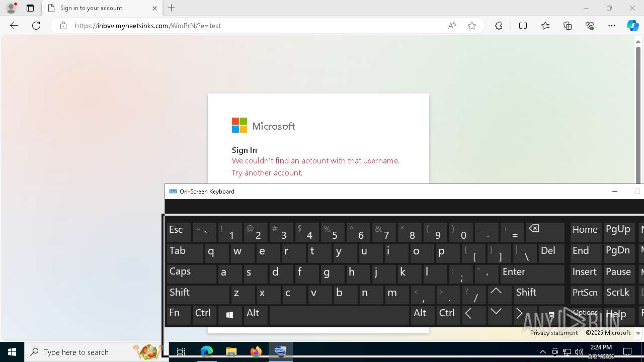Click Pause key on keyboard
Image resolution: width=644 pixels, height=362 pixels.
(619, 274)
